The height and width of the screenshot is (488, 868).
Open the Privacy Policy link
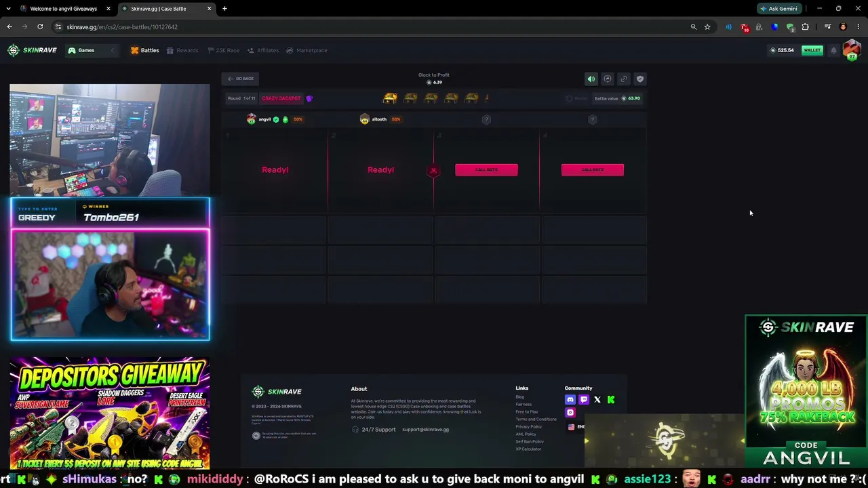coord(529,427)
